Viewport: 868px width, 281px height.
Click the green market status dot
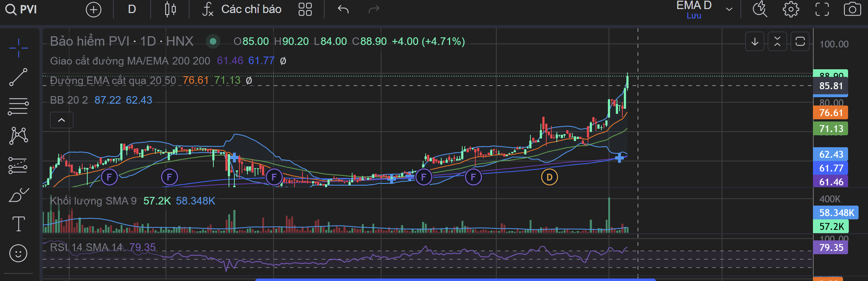213,41
